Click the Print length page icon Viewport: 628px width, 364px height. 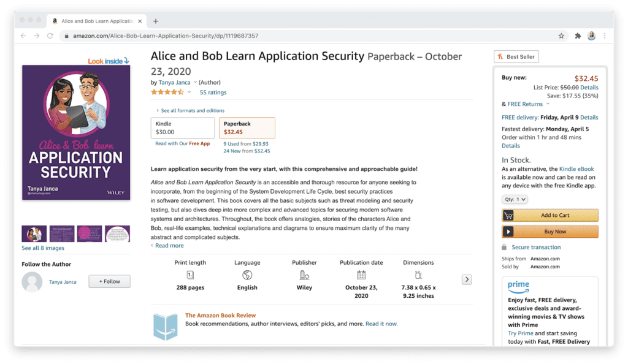click(190, 275)
